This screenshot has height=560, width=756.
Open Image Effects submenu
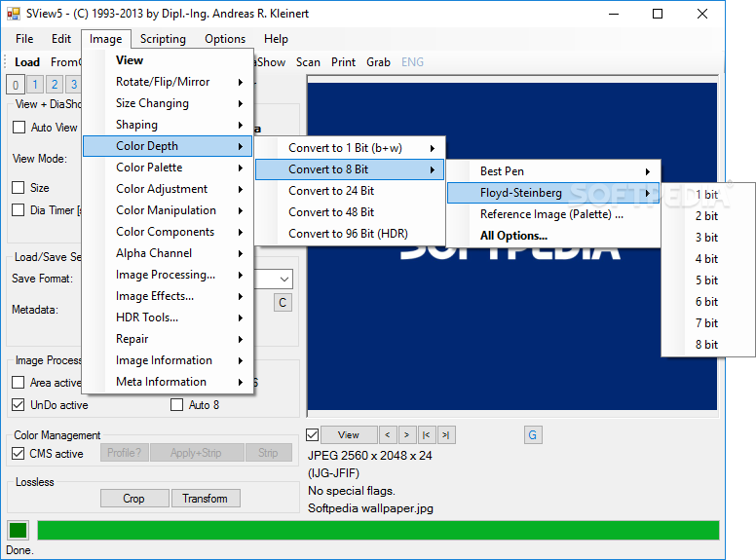pyautogui.click(x=168, y=296)
